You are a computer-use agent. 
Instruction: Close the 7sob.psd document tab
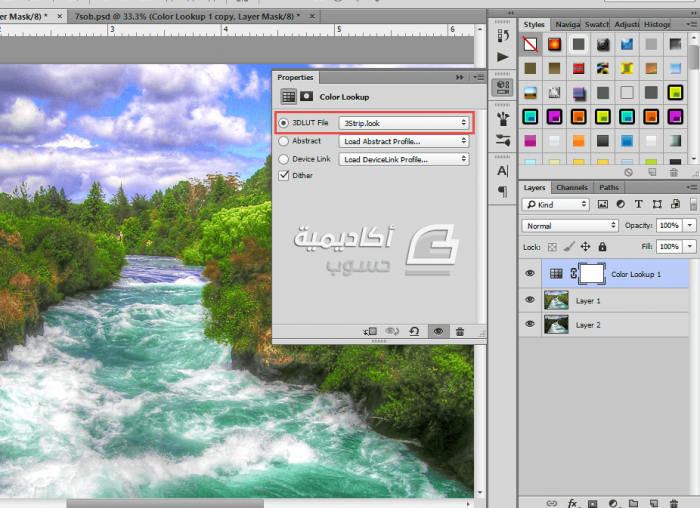312,17
